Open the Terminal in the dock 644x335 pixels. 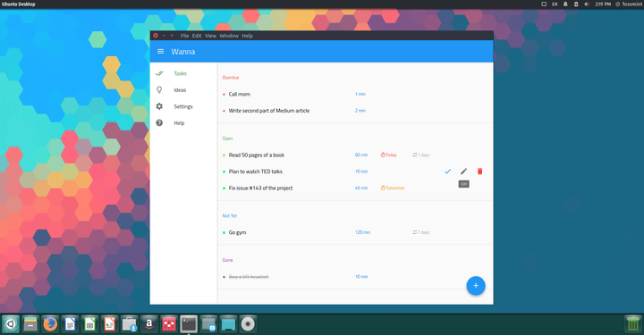[x=189, y=324]
